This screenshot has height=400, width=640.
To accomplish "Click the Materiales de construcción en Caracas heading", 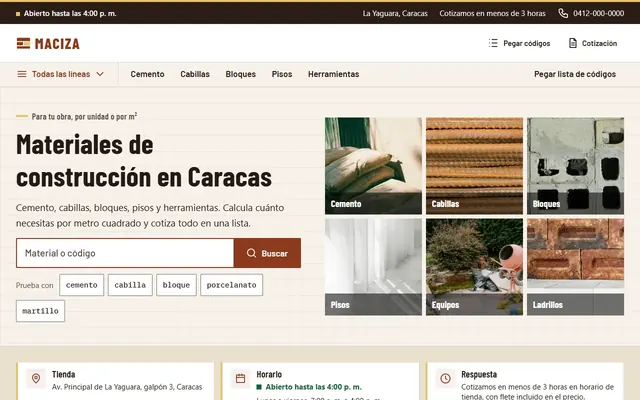I will 144,160.
